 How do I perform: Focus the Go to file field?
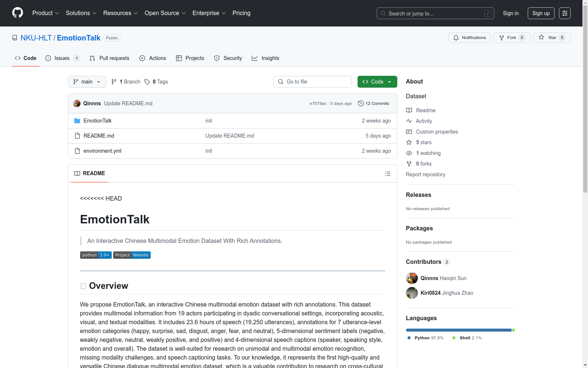tap(312, 82)
